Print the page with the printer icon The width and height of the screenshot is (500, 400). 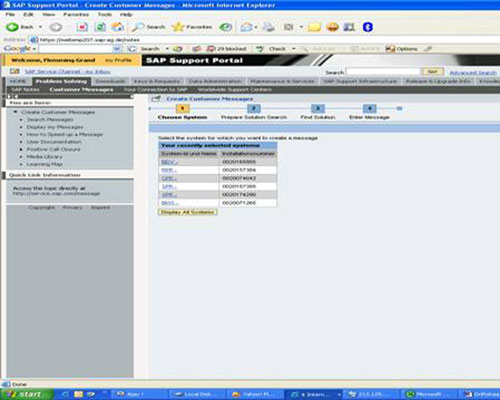click(268, 27)
